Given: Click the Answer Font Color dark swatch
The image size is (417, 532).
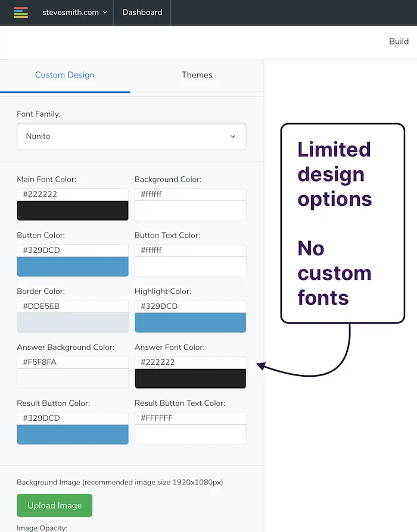Looking at the screenshot, I should [190, 378].
